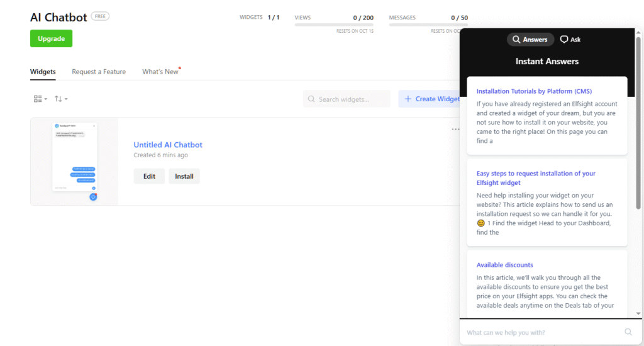Switch to the Answers tab
Screen dimensions: 644x346
531,40
